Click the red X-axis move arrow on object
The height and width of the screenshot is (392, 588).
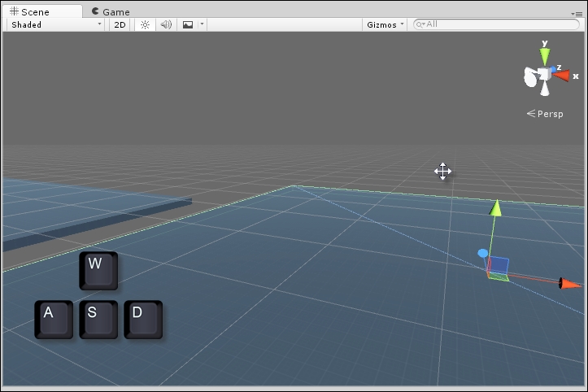(x=570, y=284)
